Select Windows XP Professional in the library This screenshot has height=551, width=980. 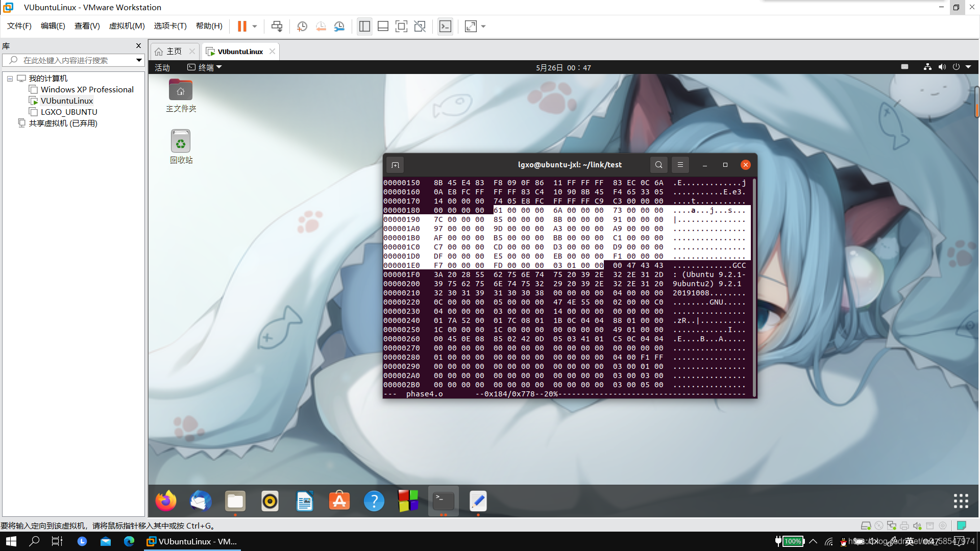click(x=87, y=90)
